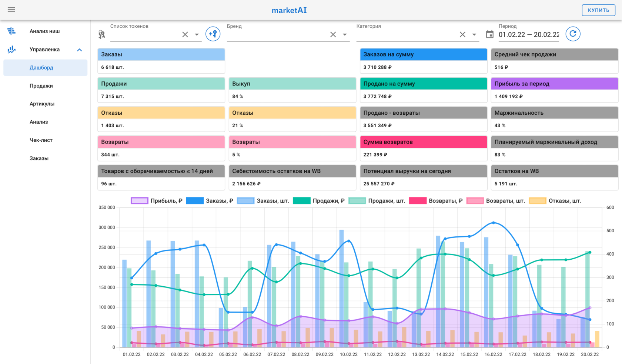This screenshot has width=622, height=364.
Task: Click Себестоимость остатков на WB card
Action: (x=292, y=177)
